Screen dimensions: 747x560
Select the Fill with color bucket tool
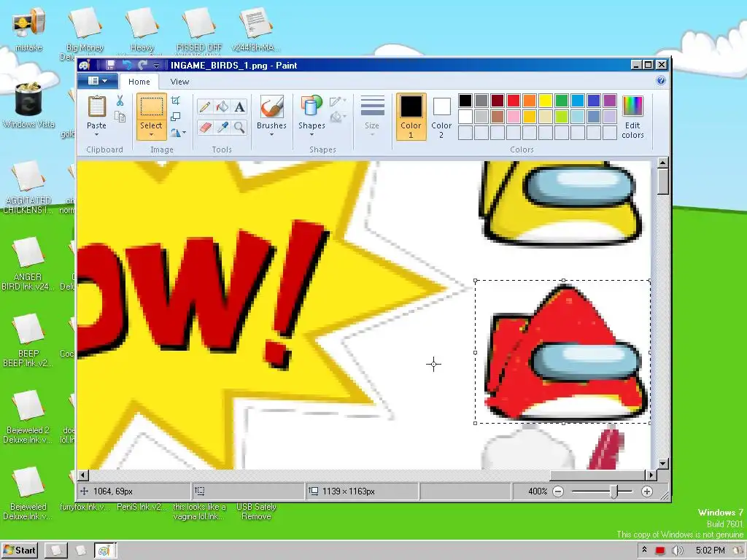[x=222, y=106]
